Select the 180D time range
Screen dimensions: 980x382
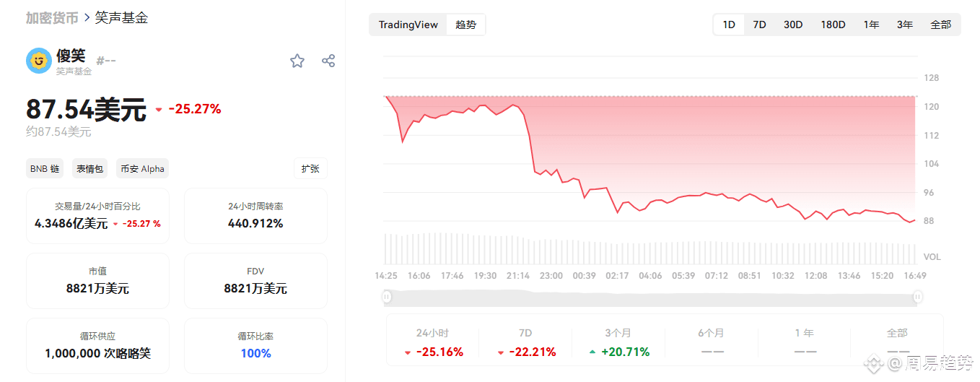click(833, 25)
